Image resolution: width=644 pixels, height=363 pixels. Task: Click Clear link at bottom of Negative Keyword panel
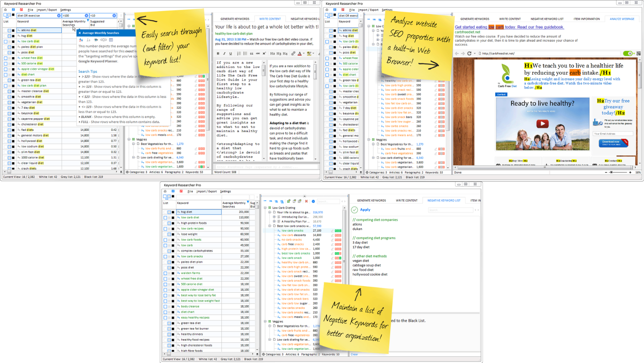(x=354, y=354)
